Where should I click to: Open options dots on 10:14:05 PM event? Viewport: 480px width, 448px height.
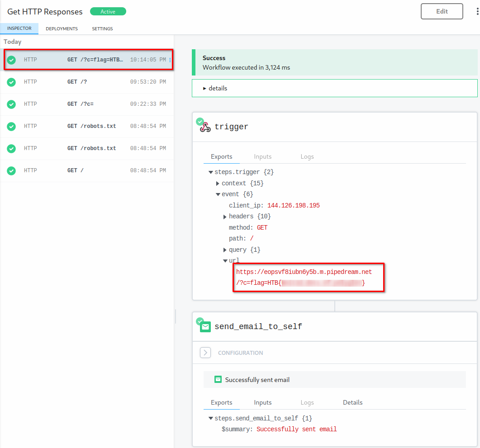(x=170, y=60)
